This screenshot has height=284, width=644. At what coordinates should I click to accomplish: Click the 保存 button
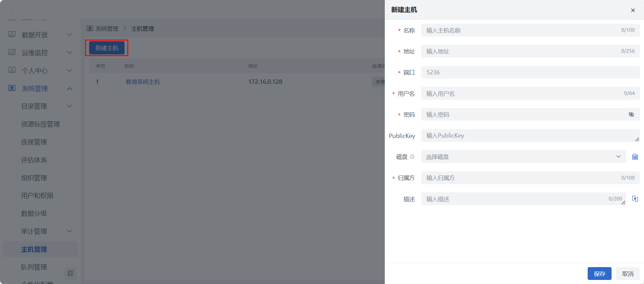click(x=599, y=274)
